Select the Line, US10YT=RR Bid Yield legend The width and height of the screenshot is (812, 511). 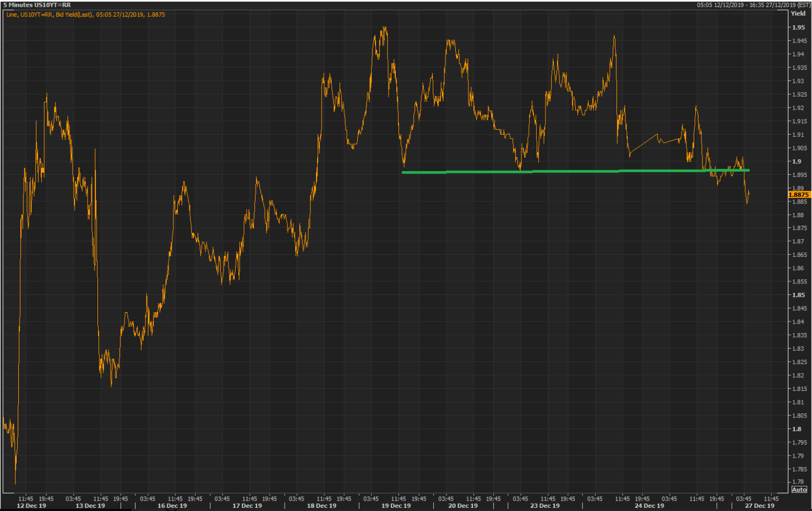coord(86,15)
